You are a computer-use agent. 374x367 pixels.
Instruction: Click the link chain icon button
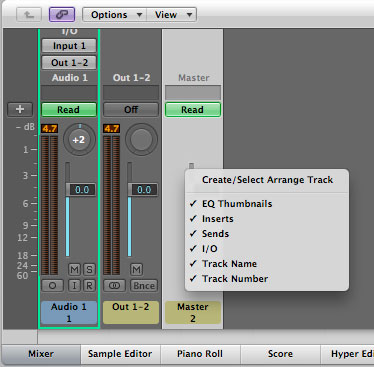[62, 15]
